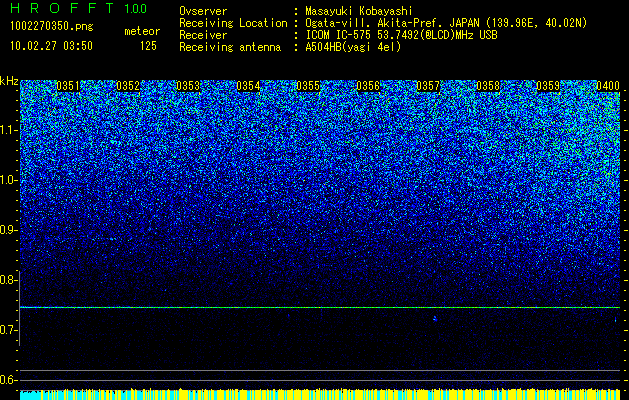The width and height of the screenshot is (629, 400).
Task: Click the green carrier line near 0.75 kHz
Action: click(320, 307)
